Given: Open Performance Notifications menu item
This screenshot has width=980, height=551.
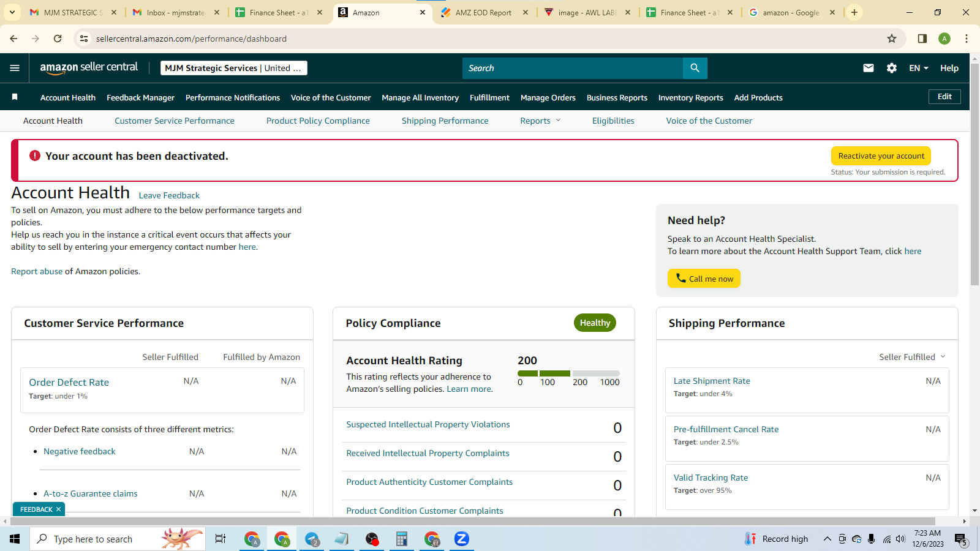Looking at the screenshot, I should pos(233,97).
